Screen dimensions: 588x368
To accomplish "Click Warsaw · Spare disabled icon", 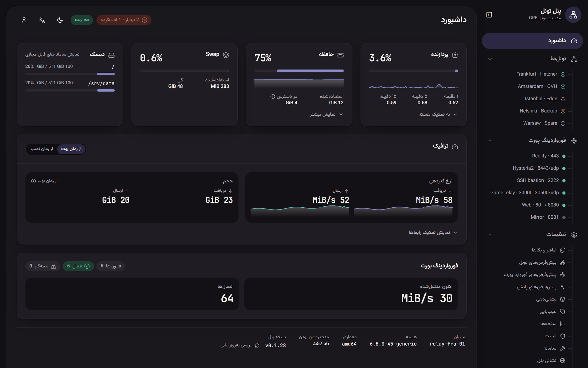I will point(563,124).
